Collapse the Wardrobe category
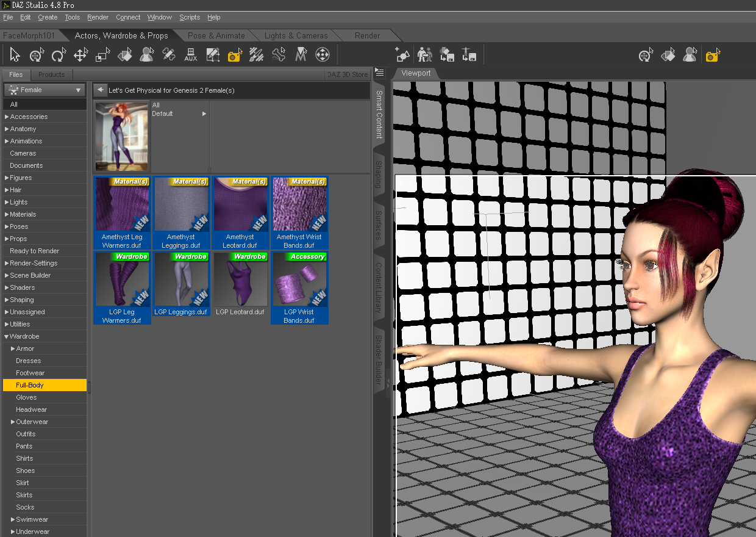The width and height of the screenshot is (756, 537). [x=7, y=336]
